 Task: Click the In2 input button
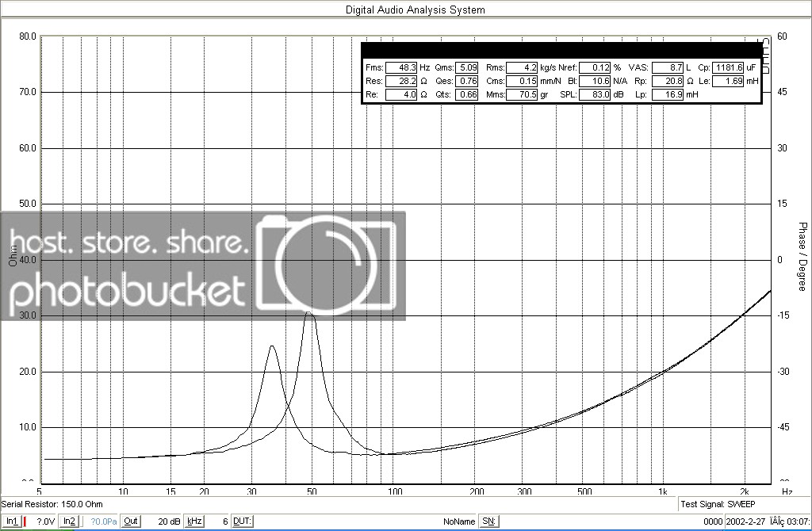coord(69,521)
